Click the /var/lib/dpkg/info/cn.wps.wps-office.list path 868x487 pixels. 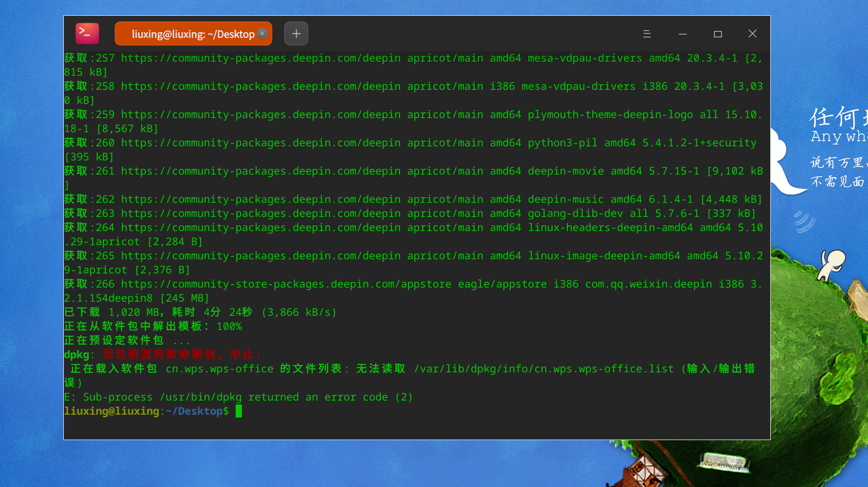click(x=544, y=369)
